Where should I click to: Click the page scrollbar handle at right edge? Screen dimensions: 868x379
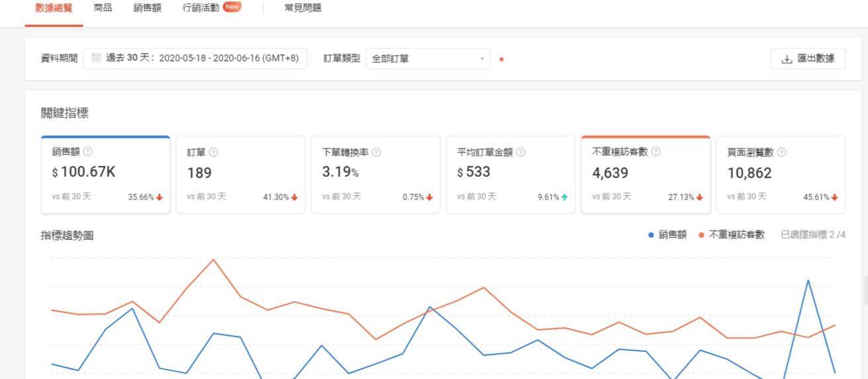(865, 292)
